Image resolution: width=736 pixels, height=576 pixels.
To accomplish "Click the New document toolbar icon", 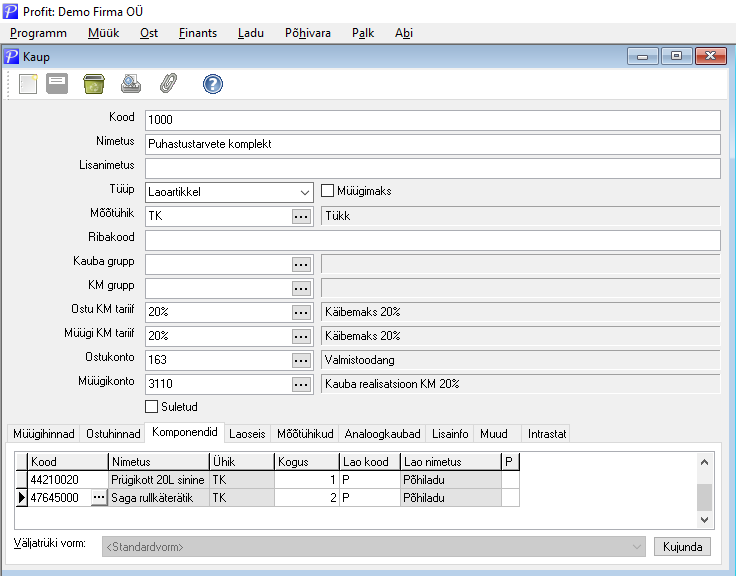I will [28, 84].
